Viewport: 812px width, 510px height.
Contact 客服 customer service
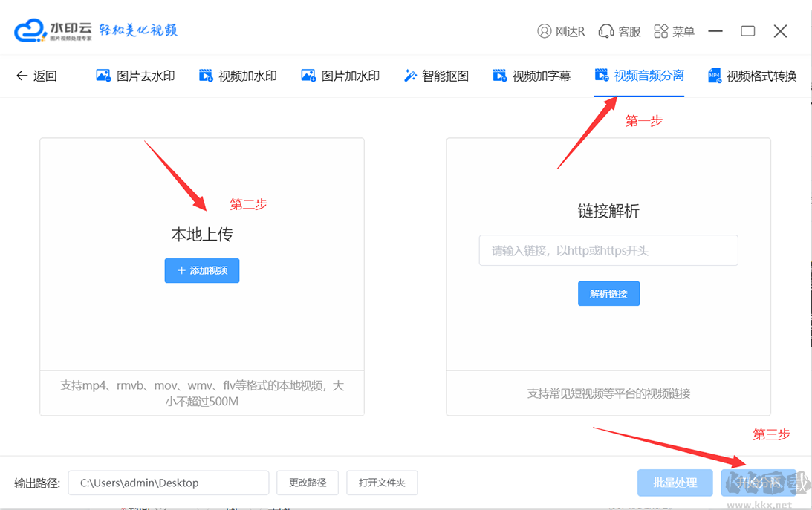tap(619, 31)
